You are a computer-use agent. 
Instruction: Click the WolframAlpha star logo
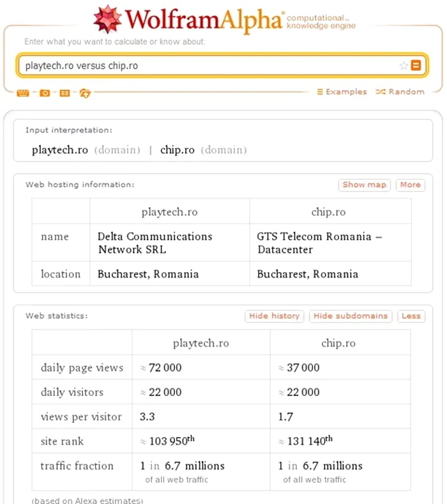pyautogui.click(x=107, y=19)
